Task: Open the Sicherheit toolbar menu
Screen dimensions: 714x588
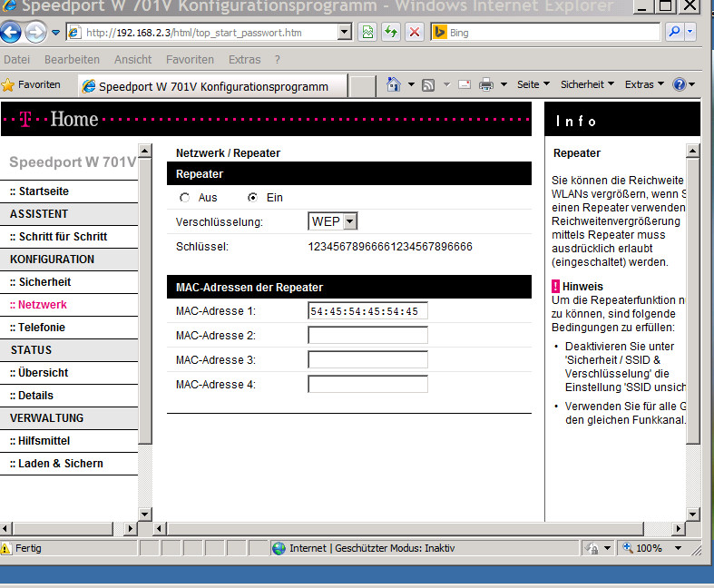Action: [587, 84]
